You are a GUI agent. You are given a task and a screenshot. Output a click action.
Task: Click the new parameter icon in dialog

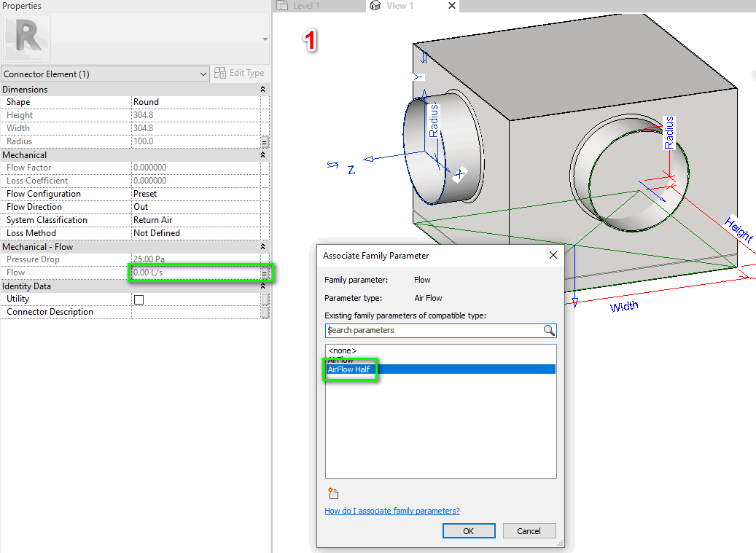[333, 493]
